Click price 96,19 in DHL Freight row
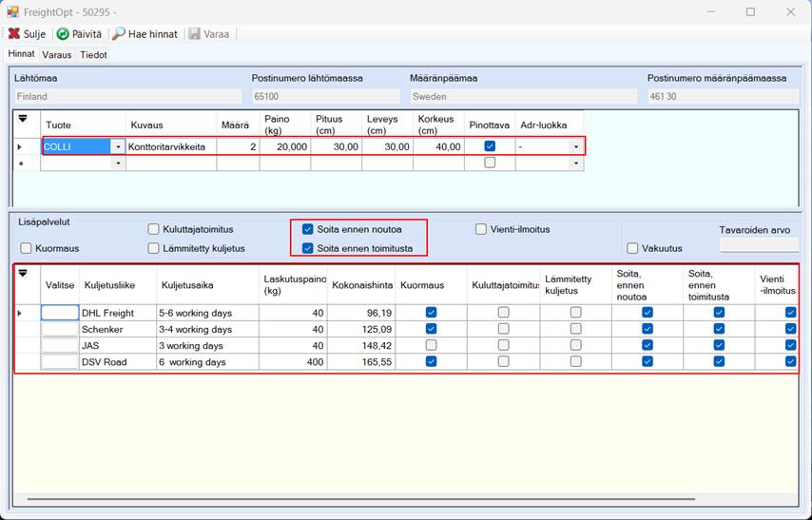The image size is (812, 520). (361, 313)
